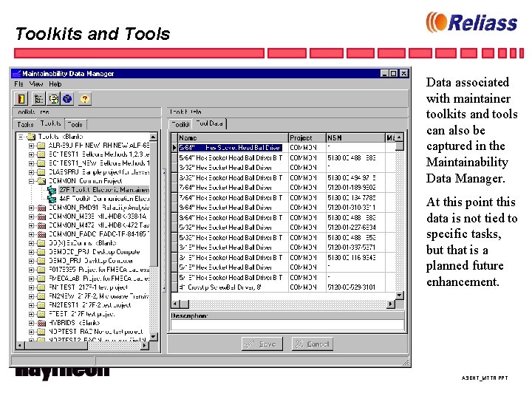
Task: Click the tree view toolbar icon
Action: [38, 99]
